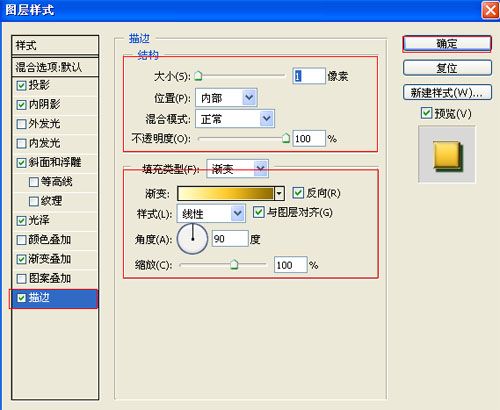Open the 位置(P) position dropdown

pos(226,98)
